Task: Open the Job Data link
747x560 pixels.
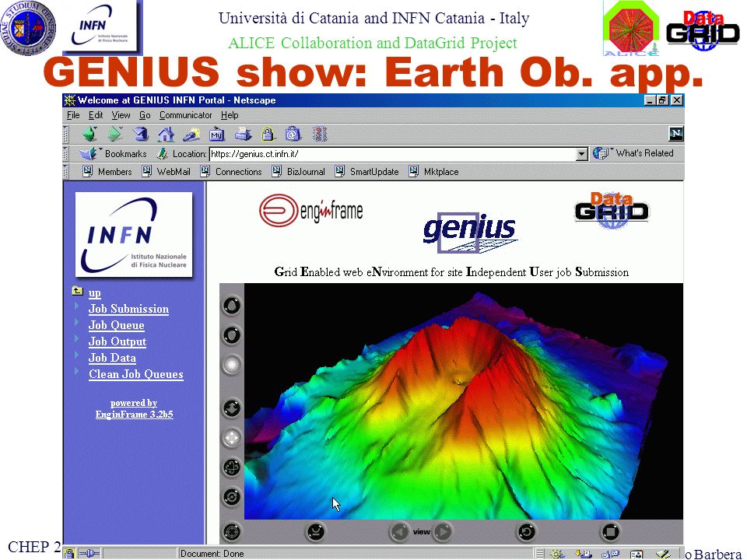Action: pos(112,357)
